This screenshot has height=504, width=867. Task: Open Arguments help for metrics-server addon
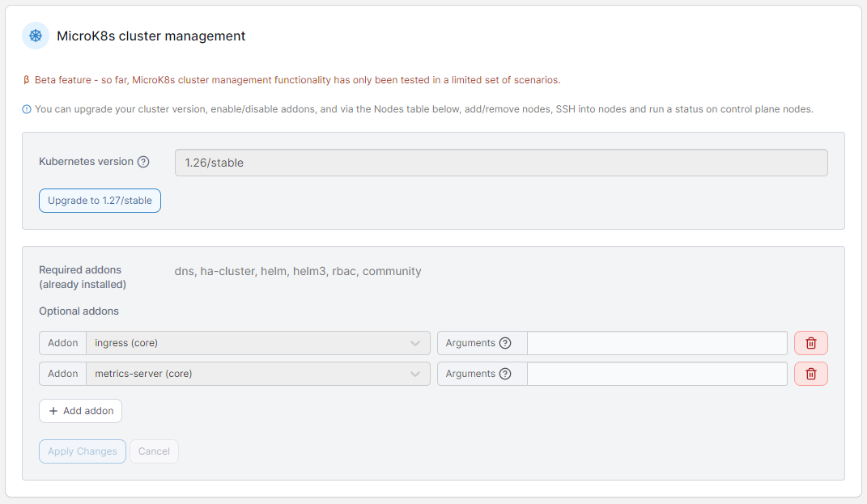pyautogui.click(x=505, y=374)
